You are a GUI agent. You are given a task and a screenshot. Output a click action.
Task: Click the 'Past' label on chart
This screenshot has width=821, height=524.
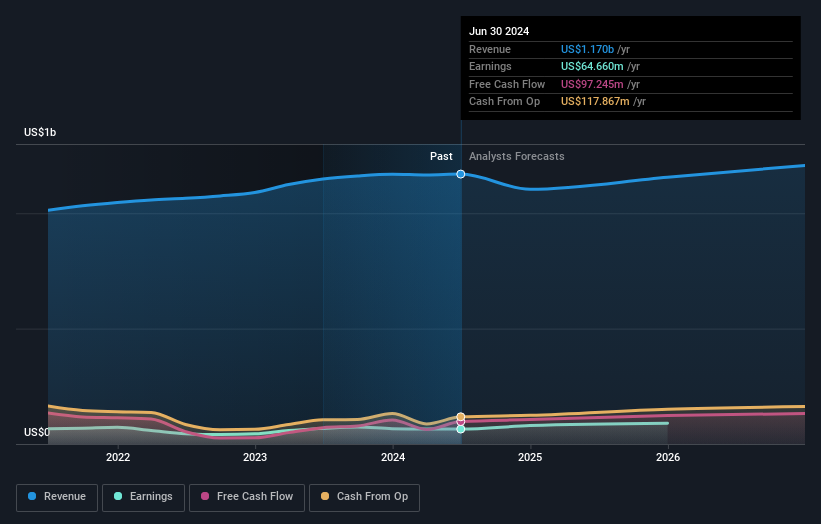click(441, 156)
